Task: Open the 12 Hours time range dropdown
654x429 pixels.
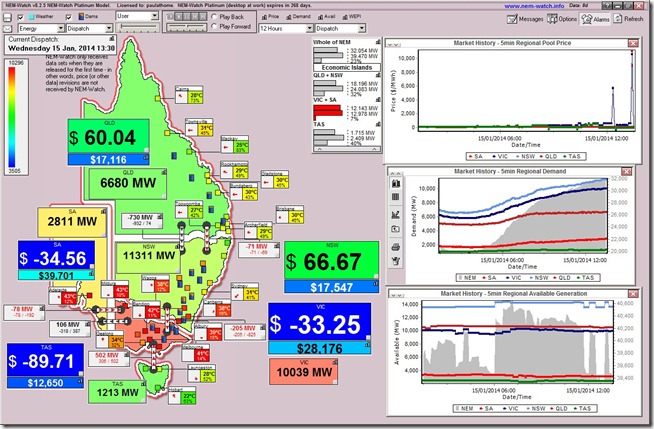Action: (x=286, y=28)
